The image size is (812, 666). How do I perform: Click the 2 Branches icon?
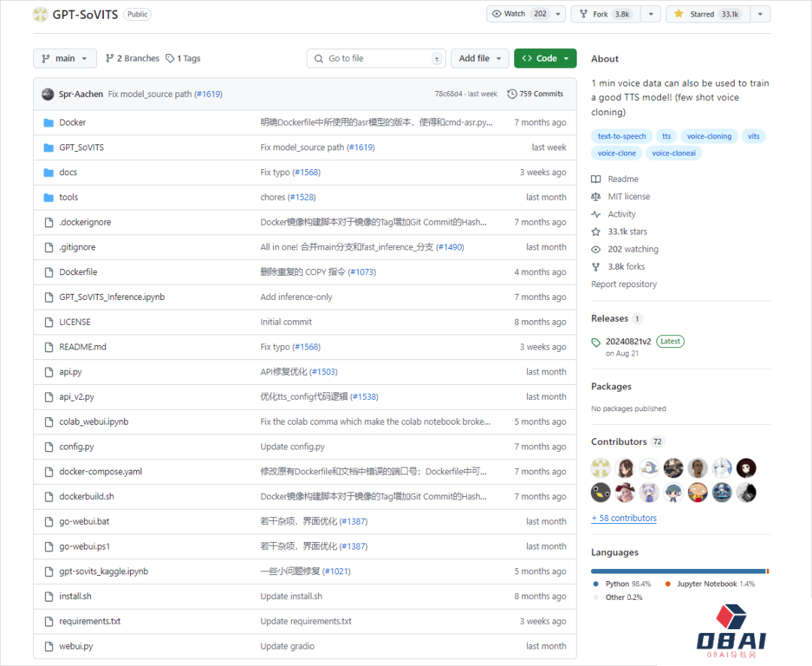[x=110, y=59]
